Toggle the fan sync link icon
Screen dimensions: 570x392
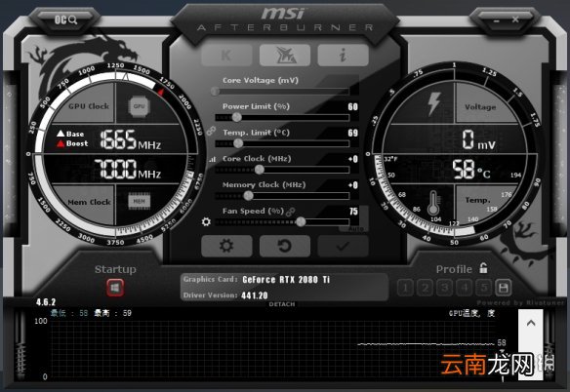pos(291,212)
